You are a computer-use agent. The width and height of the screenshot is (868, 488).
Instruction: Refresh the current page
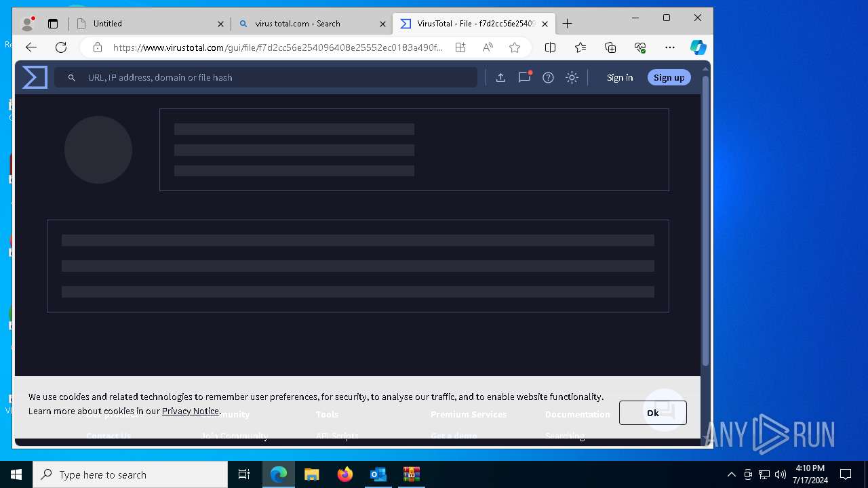[61, 47]
